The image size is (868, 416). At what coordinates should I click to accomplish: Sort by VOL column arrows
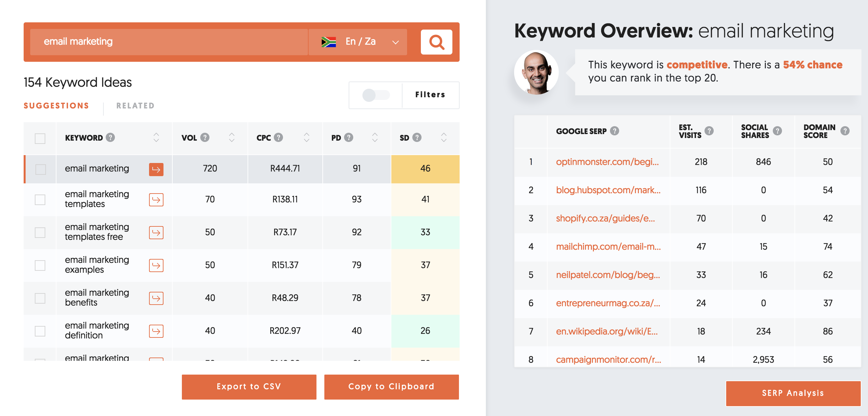tap(231, 137)
